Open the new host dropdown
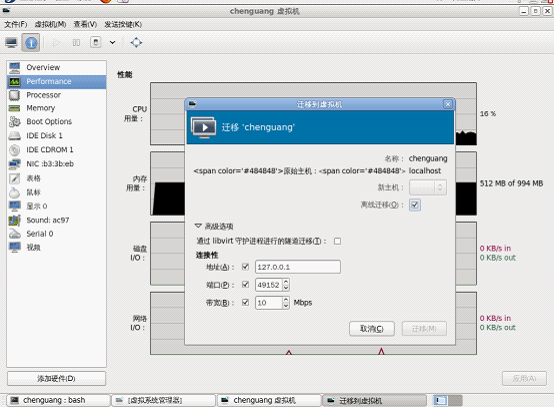This screenshot has width=555, height=407. [x=428, y=187]
